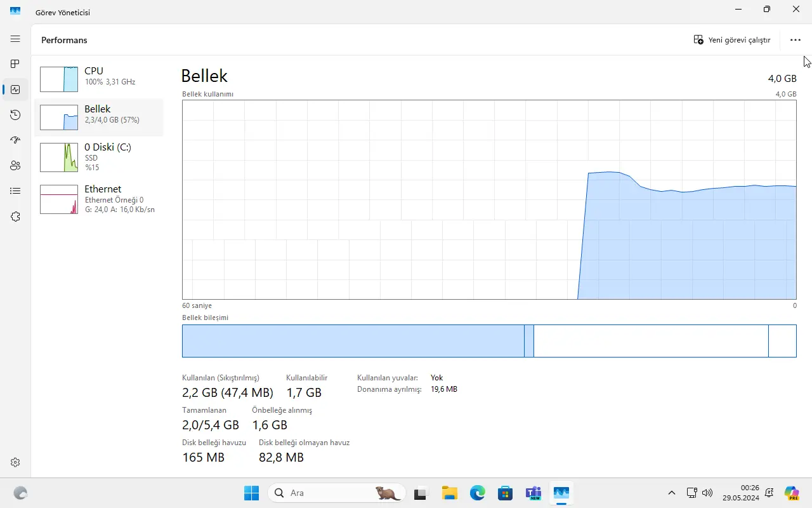Click the Bellek kullanımı graph

click(x=489, y=199)
